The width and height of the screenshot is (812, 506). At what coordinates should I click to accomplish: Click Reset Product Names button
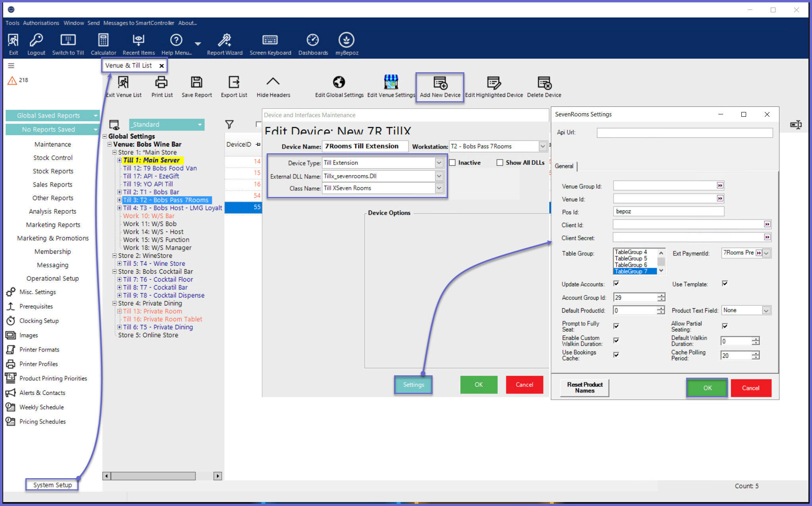click(584, 388)
